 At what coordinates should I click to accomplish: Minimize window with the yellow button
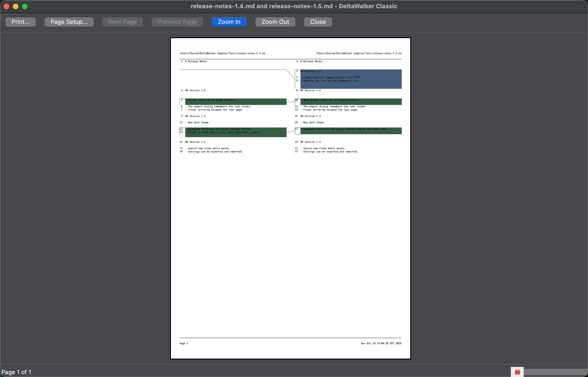(x=16, y=6)
